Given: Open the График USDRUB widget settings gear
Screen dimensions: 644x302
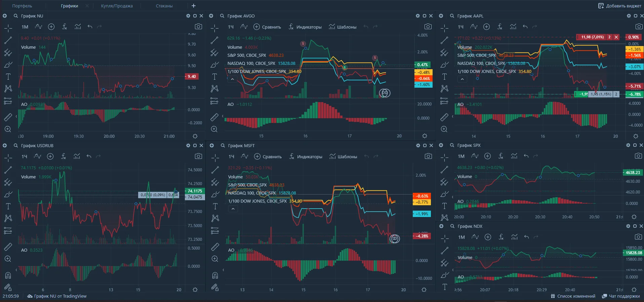Looking at the screenshot, I should pos(188,145).
